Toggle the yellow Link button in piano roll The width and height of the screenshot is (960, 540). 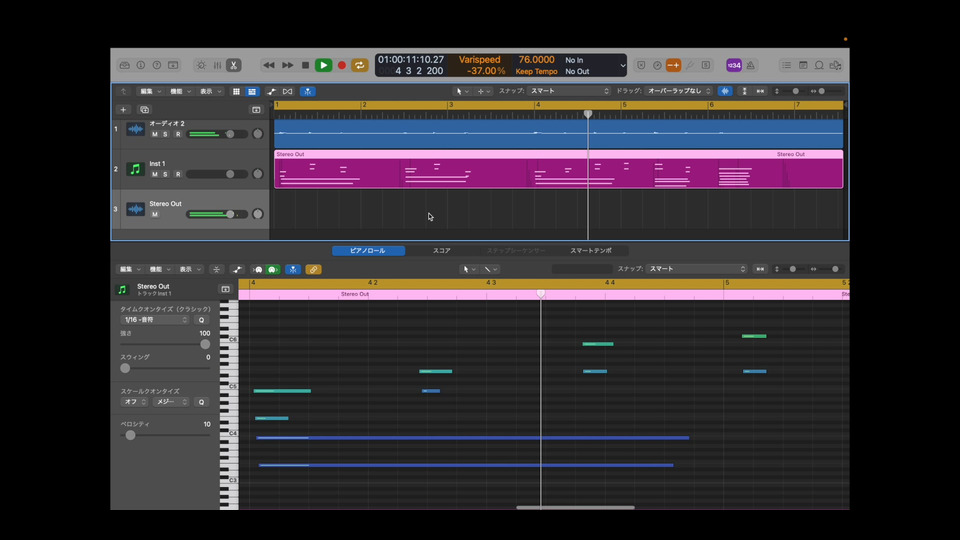[313, 269]
